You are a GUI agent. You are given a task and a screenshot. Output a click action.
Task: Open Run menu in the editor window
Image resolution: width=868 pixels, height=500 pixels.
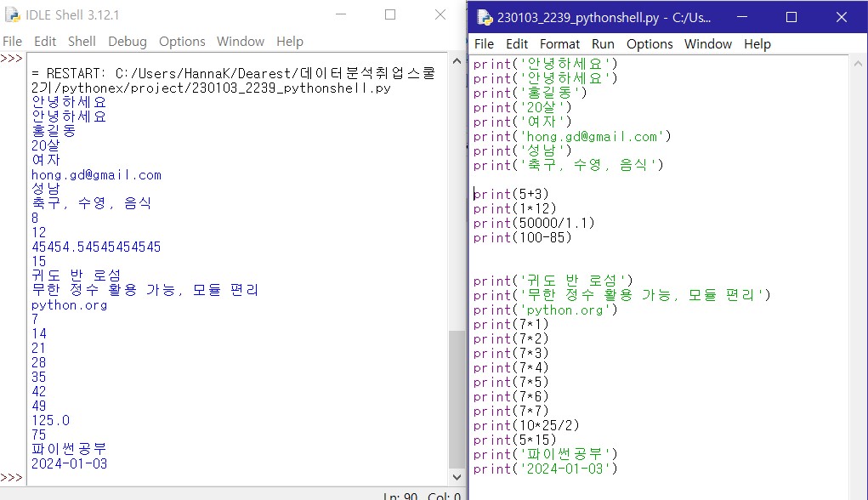click(603, 44)
